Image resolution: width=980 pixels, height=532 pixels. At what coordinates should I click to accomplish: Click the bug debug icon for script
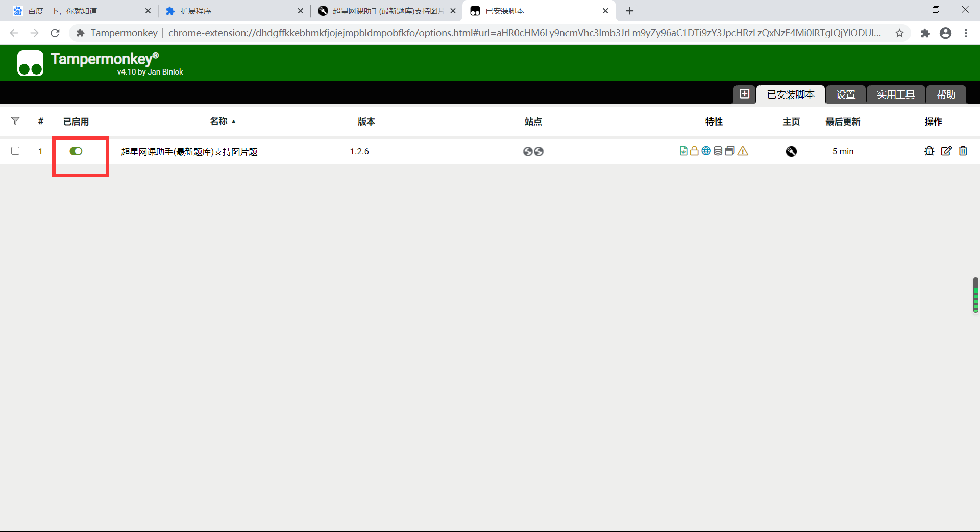click(x=929, y=151)
